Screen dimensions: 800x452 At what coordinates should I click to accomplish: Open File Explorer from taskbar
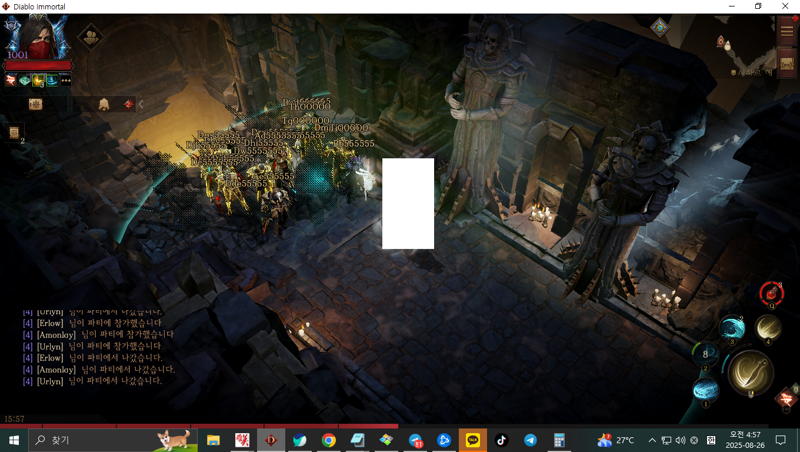point(213,440)
